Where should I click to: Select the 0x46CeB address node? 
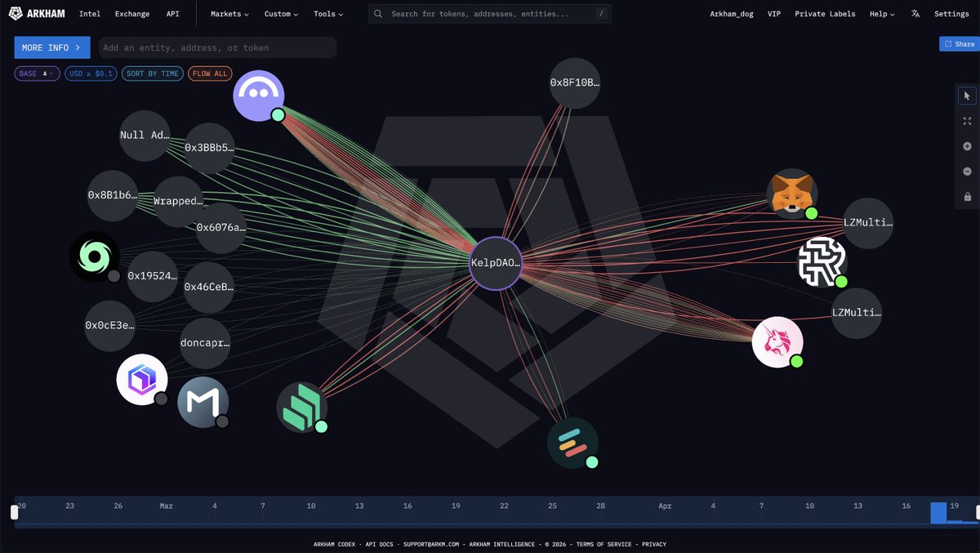pyautogui.click(x=209, y=288)
